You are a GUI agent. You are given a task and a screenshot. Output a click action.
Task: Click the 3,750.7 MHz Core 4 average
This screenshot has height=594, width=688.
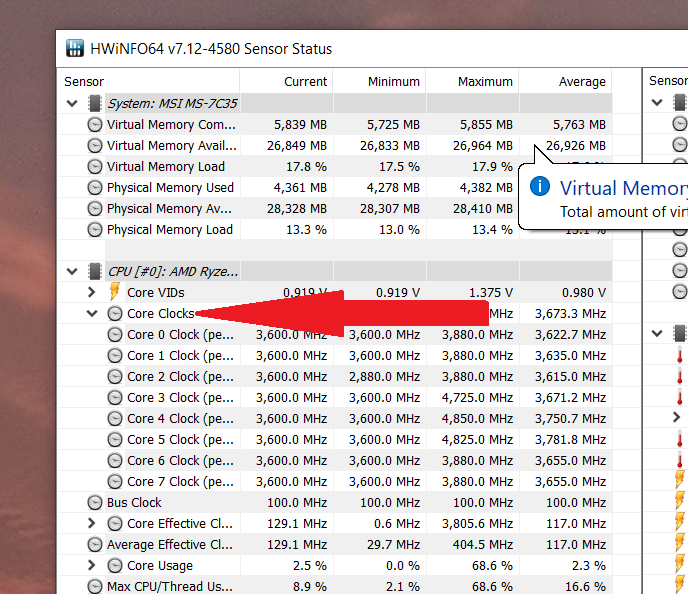point(570,419)
